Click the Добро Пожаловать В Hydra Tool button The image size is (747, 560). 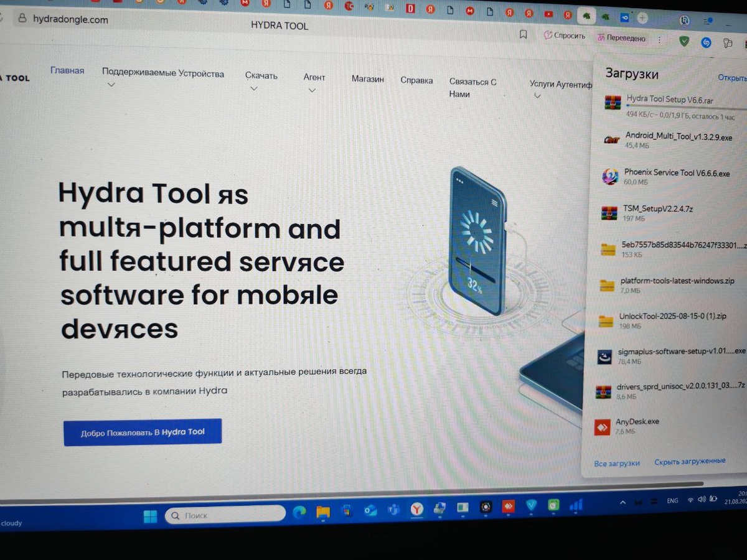coord(143,432)
